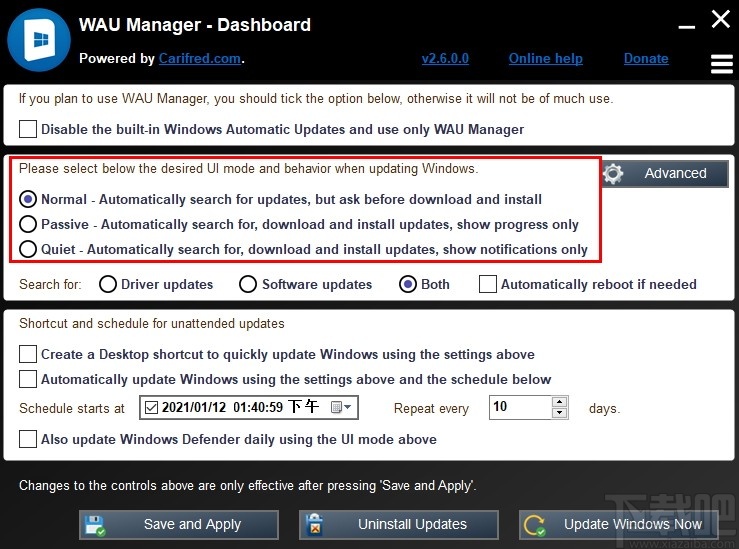Click the WAU Manager logo icon
This screenshot has width=739, height=549.
39,40
